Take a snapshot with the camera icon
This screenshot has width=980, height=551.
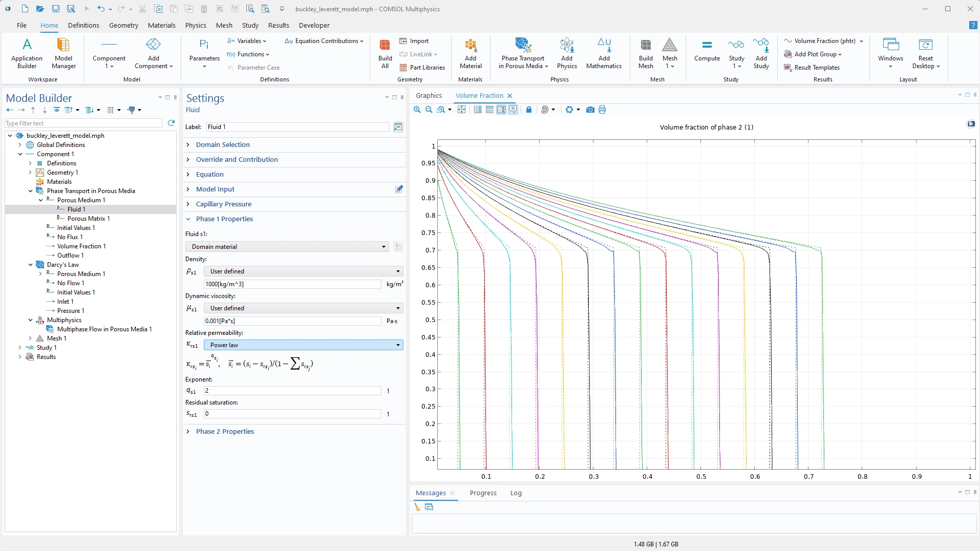point(590,110)
